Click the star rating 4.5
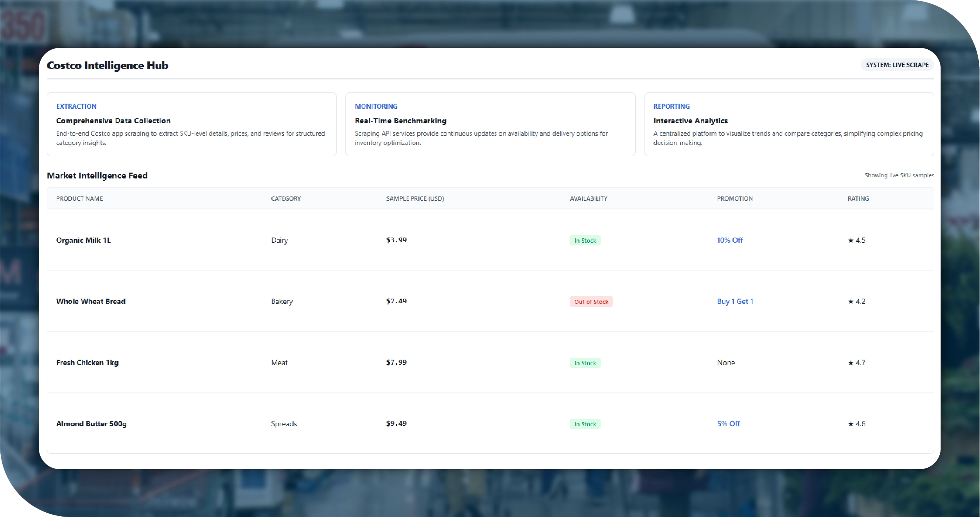This screenshot has width=980, height=517. tap(856, 240)
